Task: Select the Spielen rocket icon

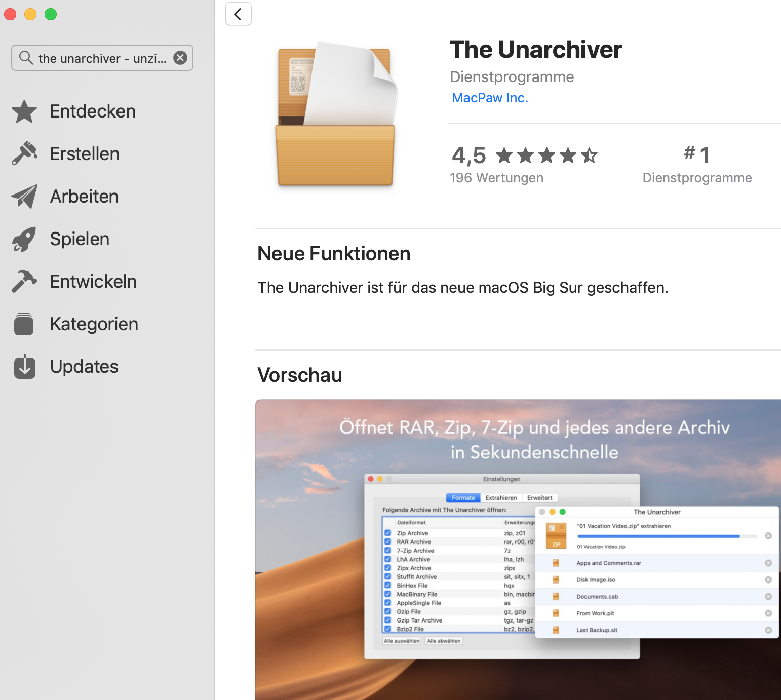Action: (24, 239)
